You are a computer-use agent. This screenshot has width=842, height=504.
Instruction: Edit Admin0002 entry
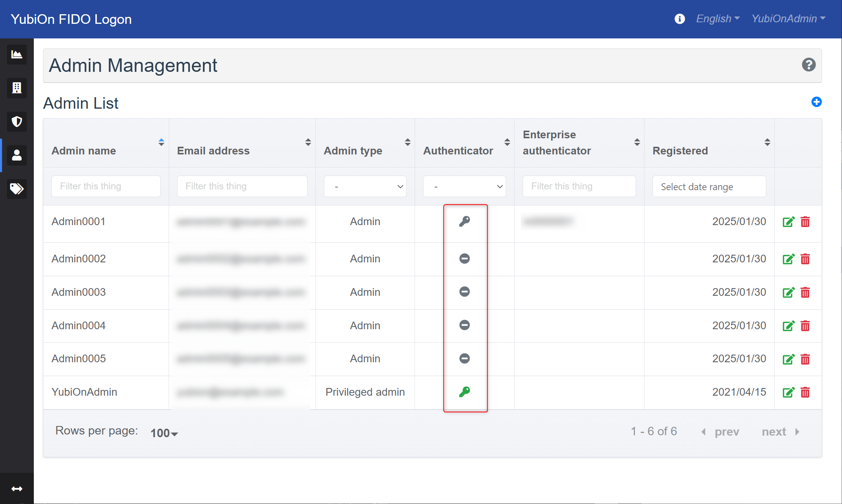[788, 259]
